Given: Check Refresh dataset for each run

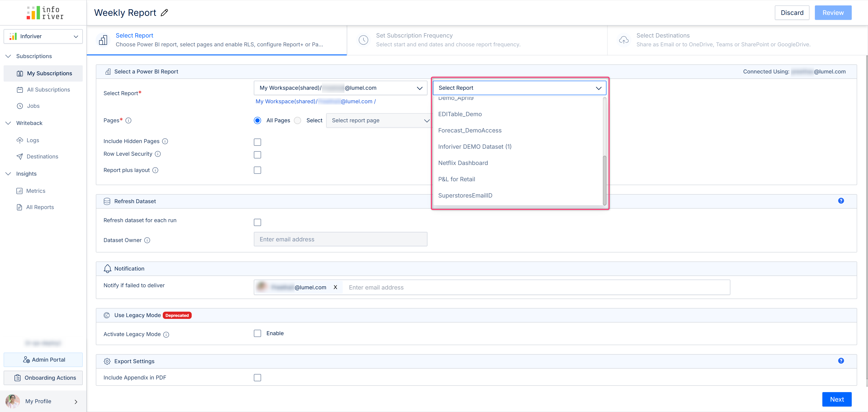Looking at the screenshot, I should (257, 222).
